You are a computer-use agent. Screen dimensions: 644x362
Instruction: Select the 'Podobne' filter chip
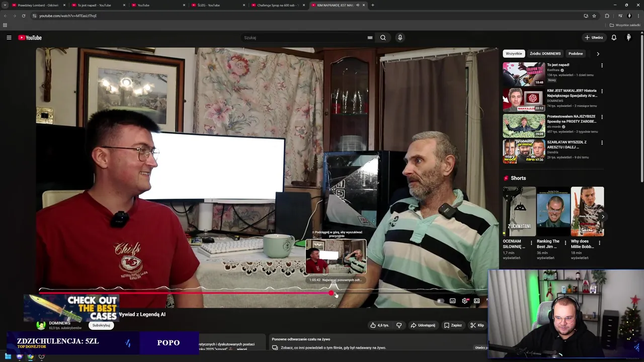(576, 54)
